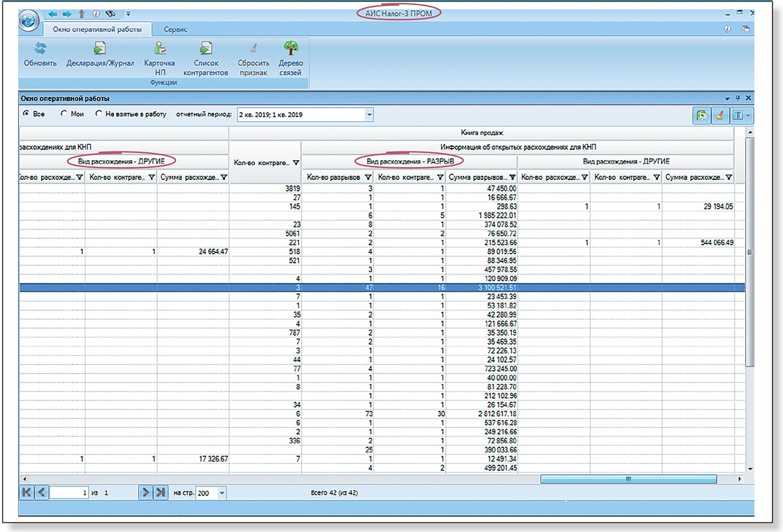Open Дерево связей tree icon
The width and height of the screenshot is (783, 532).
point(290,50)
